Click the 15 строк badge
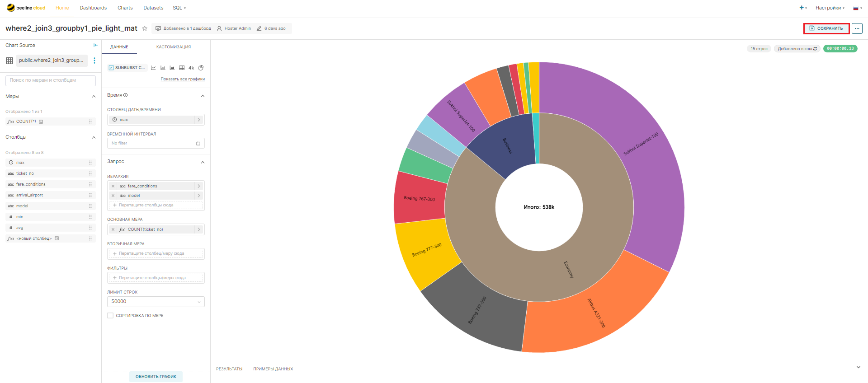 click(759, 49)
